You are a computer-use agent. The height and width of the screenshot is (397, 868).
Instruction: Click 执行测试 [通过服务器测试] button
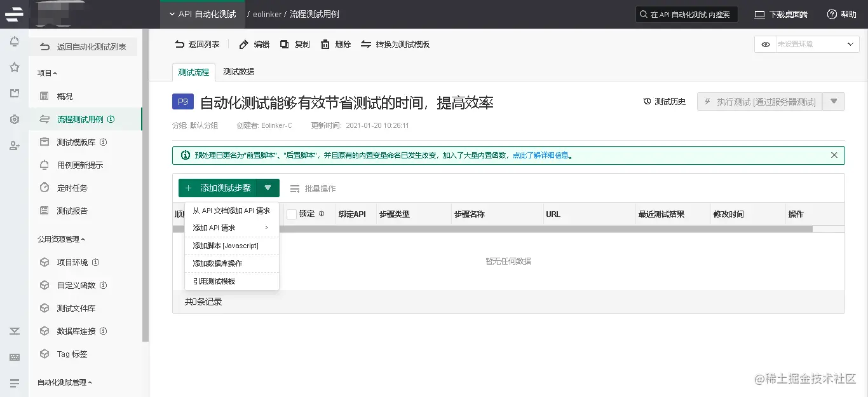coord(759,102)
